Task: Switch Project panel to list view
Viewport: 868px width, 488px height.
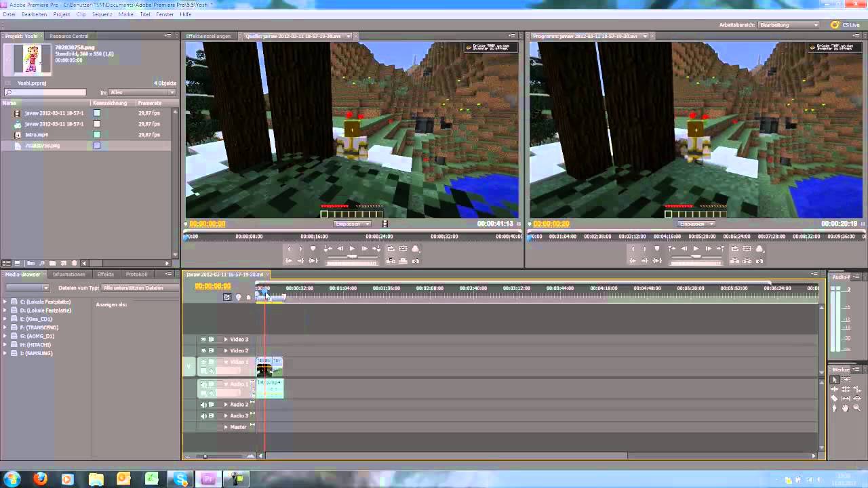Action: click(x=7, y=263)
